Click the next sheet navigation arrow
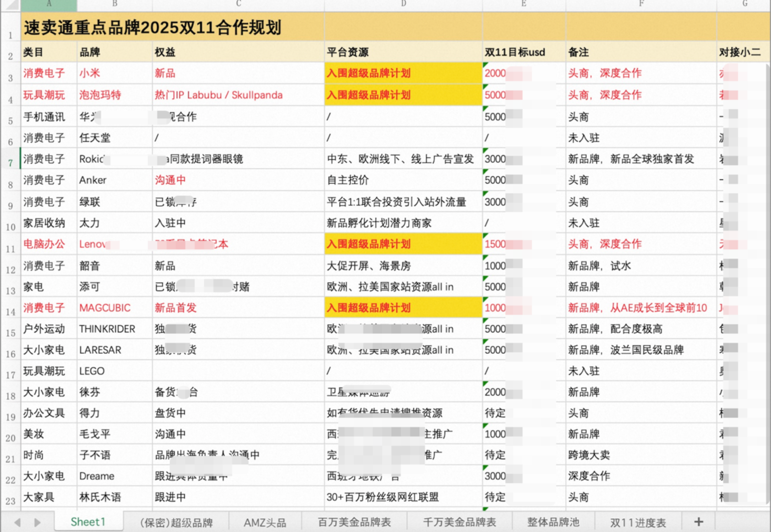771x532 pixels. (38, 522)
